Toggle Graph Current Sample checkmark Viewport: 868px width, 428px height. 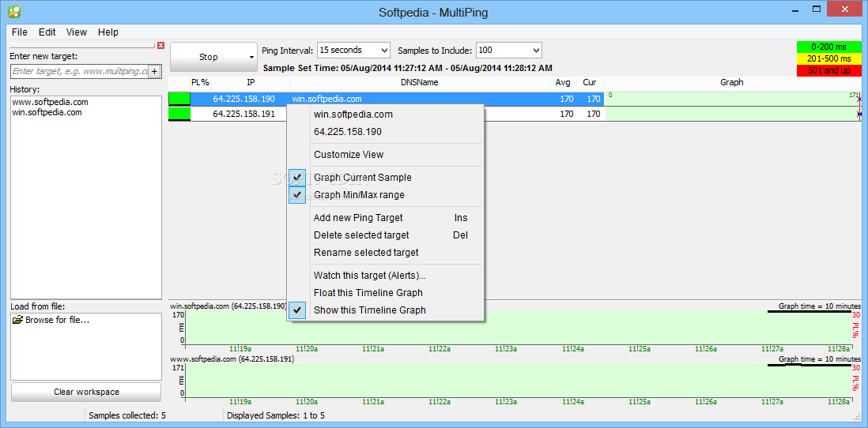coord(297,178)
